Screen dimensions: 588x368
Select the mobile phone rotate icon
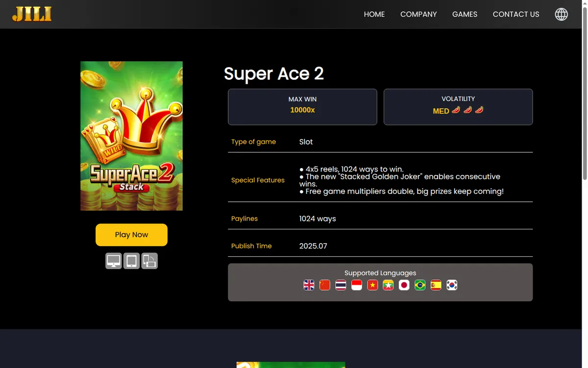(149, 261)
